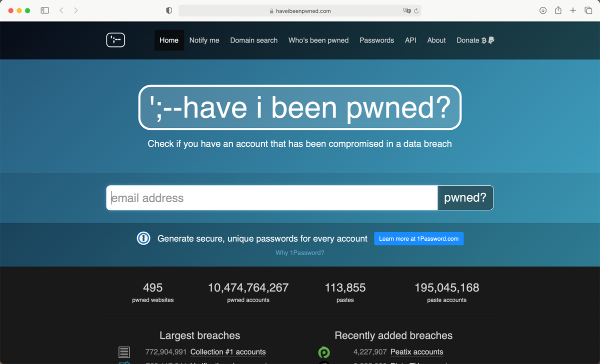This screenshot has height=364, width=600.
Task: Open Who's been pwned page
Action: coord(318,40)
